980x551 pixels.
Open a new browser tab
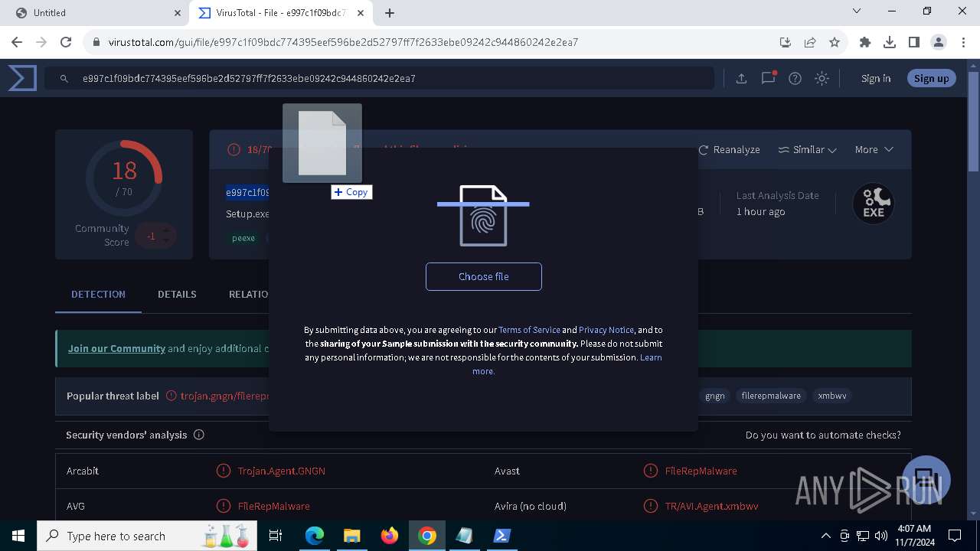[390, 13]
